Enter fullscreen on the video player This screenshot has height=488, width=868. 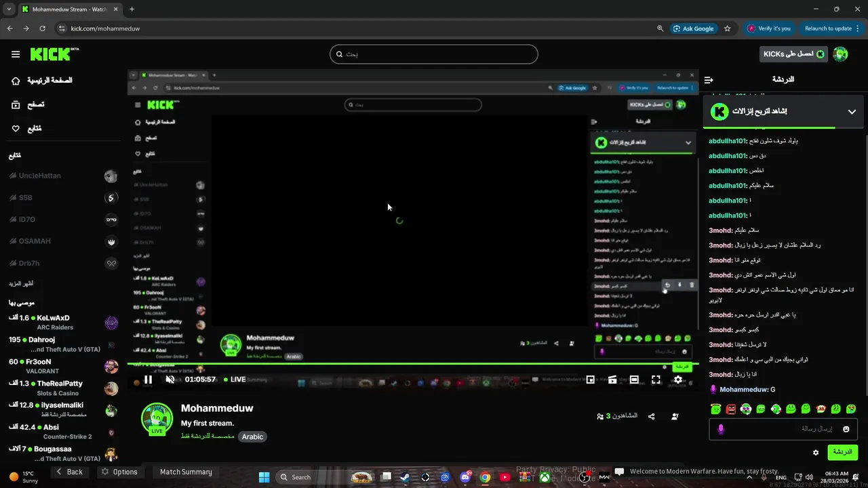coord(656,380)
